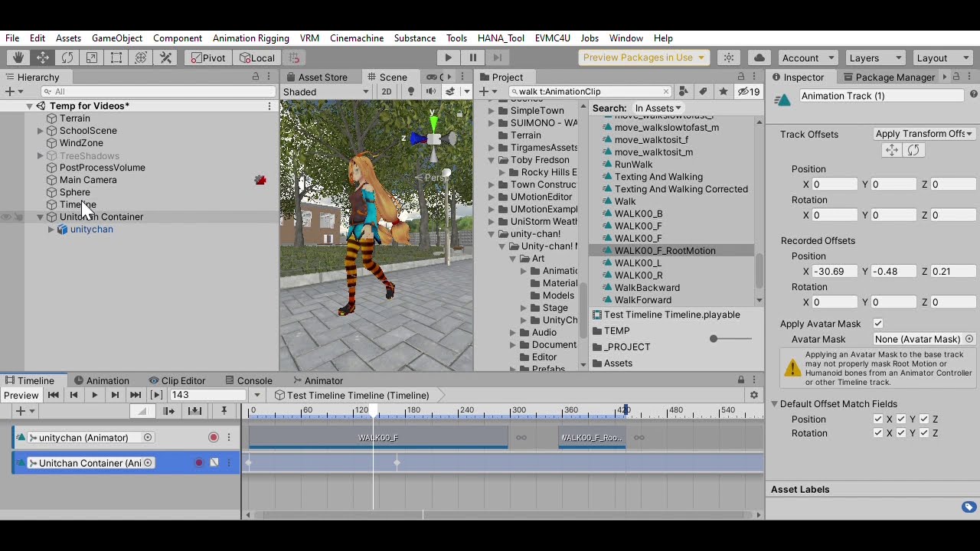980x551 pixels.
Task: Enable timeline ripple edit mode
Action: (168, 411)
